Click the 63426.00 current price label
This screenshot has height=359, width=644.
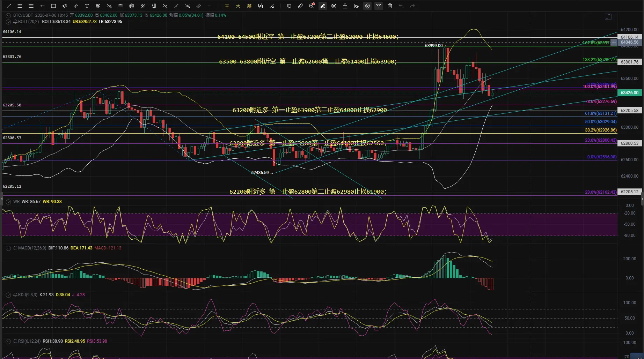630,93
